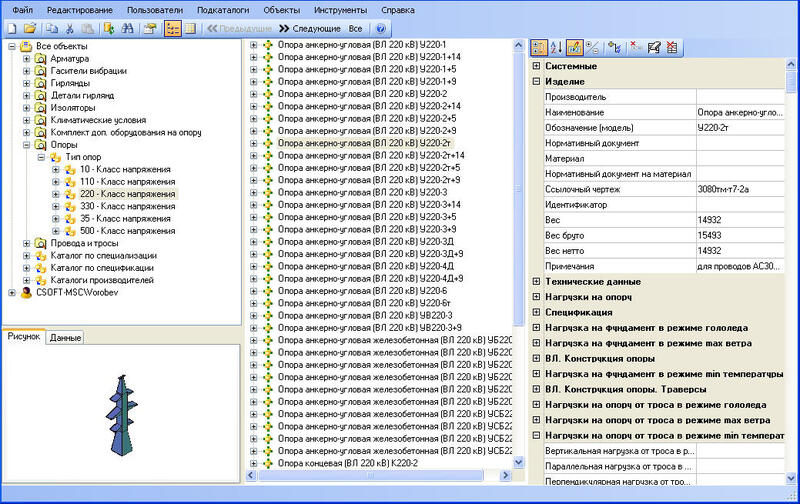Click the object list horizontal scrollbar thumb
The width and height of the screenshot is (800, 504).
tap(370, 475)
